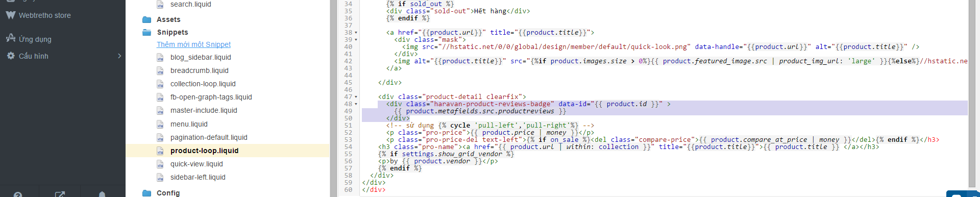Screen dimensions: 980x197
Task: Click the Assets folder icon
Action: tap(147, 19)
